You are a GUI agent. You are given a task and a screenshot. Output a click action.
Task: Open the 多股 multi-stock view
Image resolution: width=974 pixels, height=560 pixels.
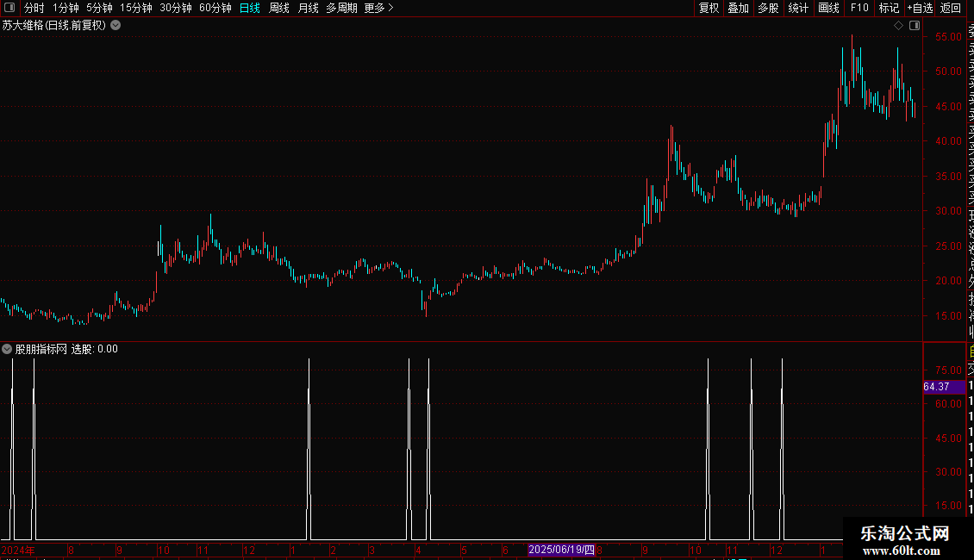pyautogui.click(x=768, y=8)
